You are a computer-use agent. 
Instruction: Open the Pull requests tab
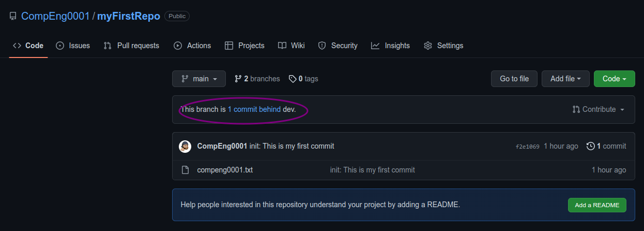(131, 46)
